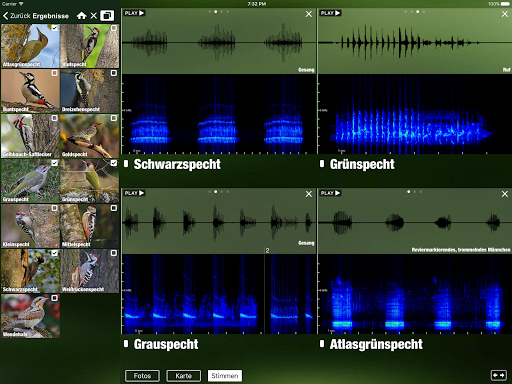Click the Grünspecht species title
This screenshot has height=384, width=512.
point(362,164)
